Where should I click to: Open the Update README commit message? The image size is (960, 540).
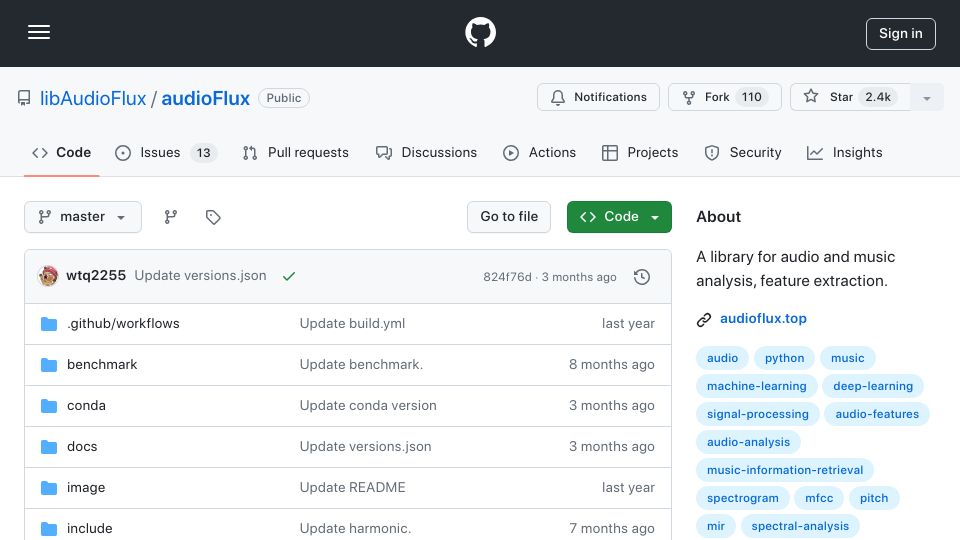pyautogui.click(x=352, y=487)
